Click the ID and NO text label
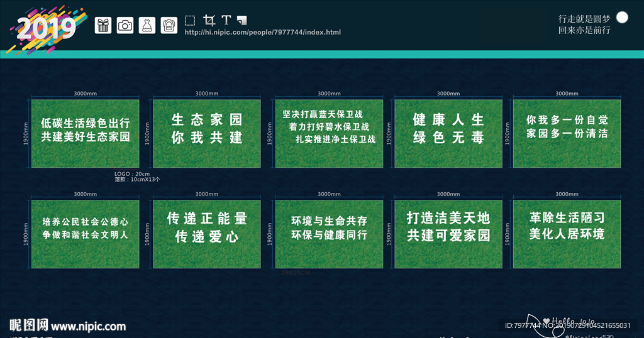 (567, 325)
